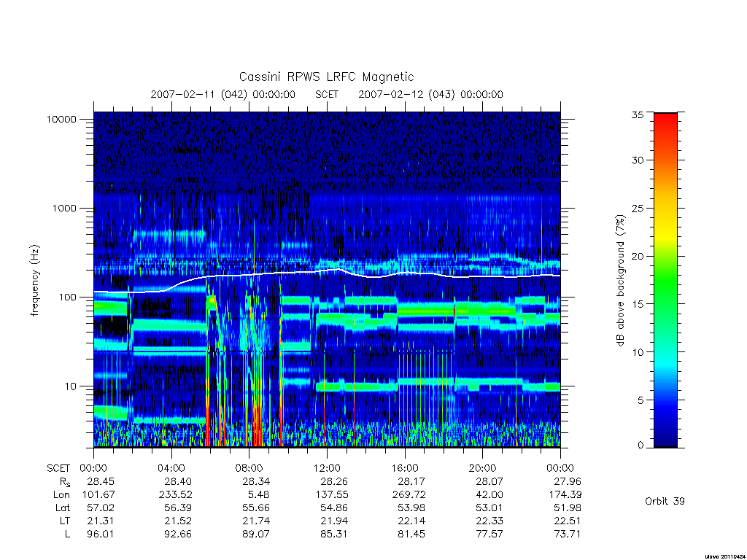The width and height of the screenshot is (747, 560).
Task: Select the 08:00 SCET time tick label
Action: [x=249, y=468]
